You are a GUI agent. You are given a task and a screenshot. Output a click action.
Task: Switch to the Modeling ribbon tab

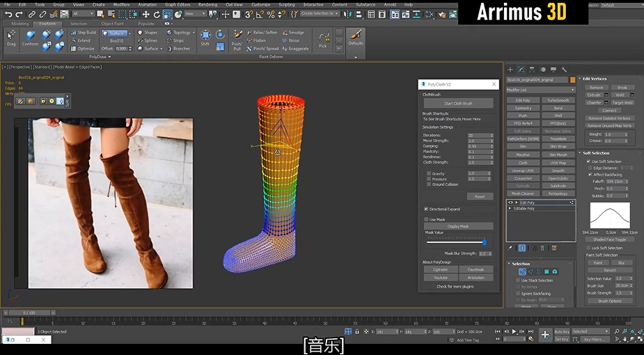click(x=19, y=24)
